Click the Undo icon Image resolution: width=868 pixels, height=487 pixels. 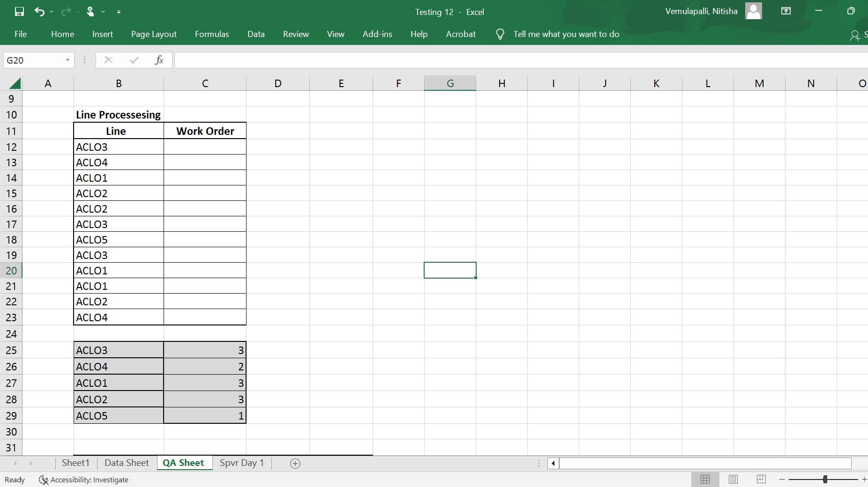[41, 12]
